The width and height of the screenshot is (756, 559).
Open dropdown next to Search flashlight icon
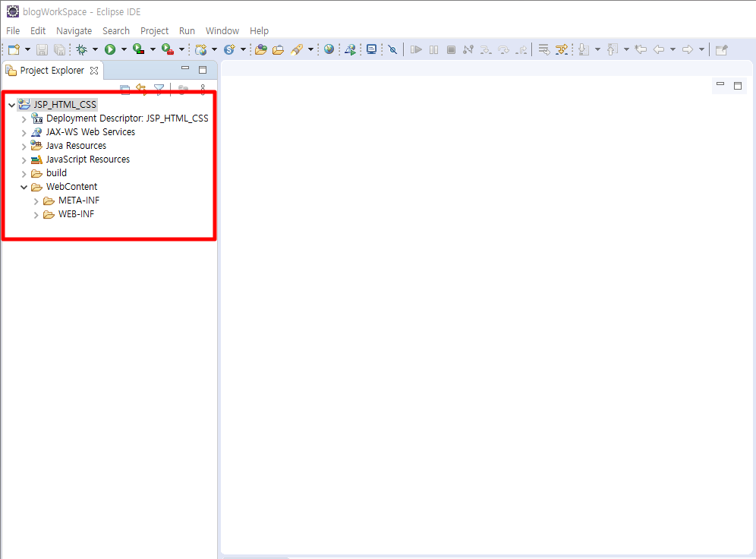(310, 49)
